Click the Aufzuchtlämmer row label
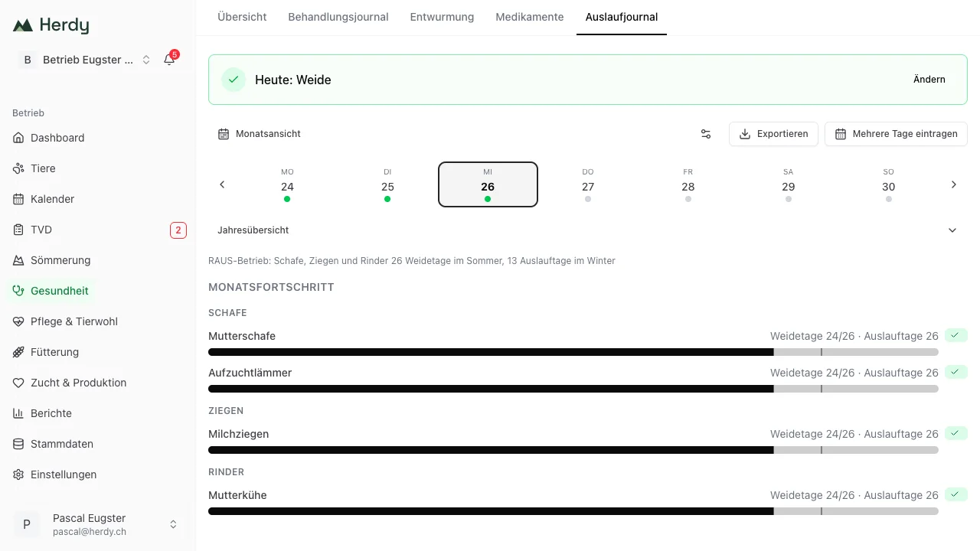The image size is (980, 551). tap(250, 373)
